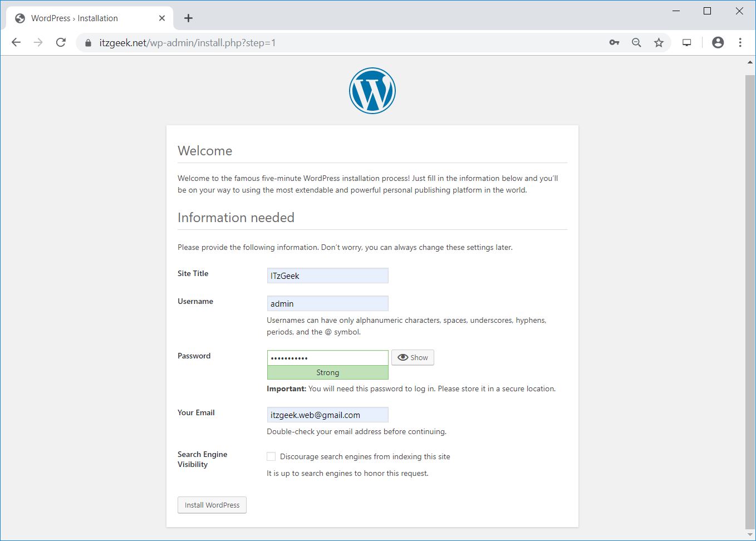Bookmark this page with the star icon
Screen dimensions: 756x541
point(659,42)
